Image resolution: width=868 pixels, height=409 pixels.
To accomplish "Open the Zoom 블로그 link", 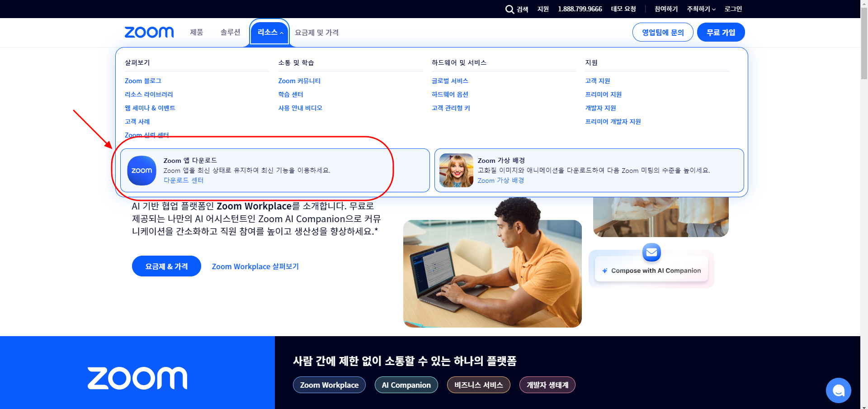I will 143,81.
